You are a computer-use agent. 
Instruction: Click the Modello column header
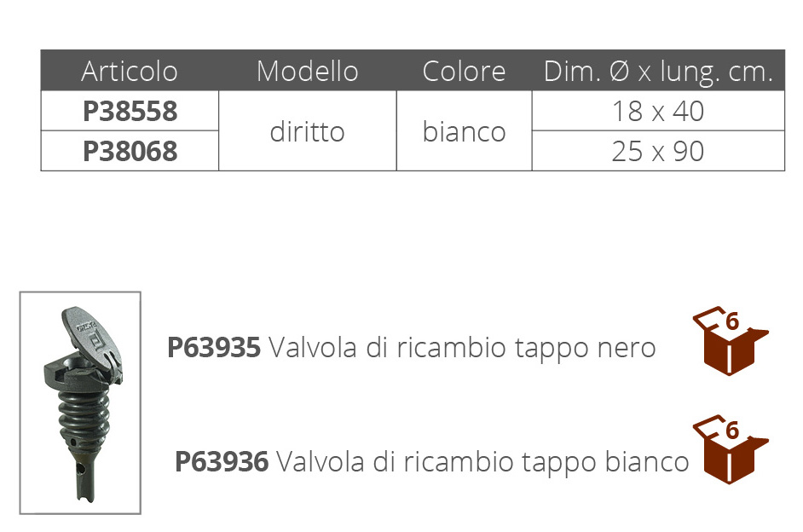point(307,71)
